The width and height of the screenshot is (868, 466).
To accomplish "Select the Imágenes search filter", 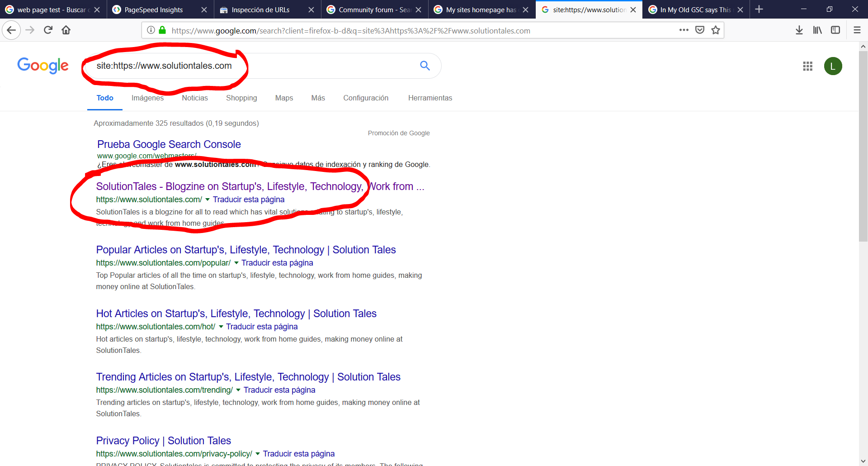I will 147,98.
